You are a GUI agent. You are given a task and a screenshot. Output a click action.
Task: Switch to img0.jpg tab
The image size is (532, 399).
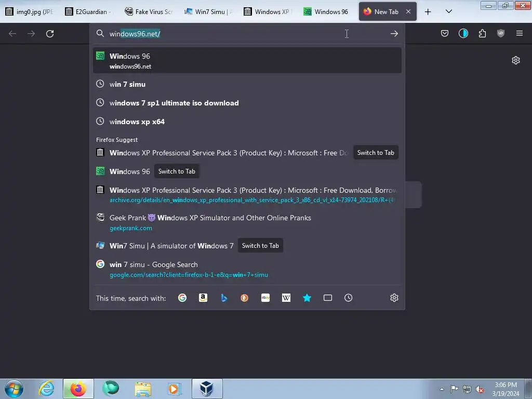tap(30, 11)
